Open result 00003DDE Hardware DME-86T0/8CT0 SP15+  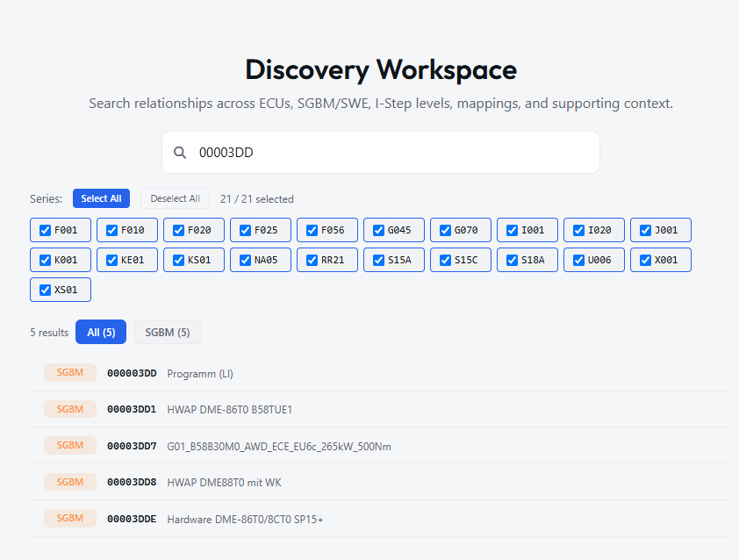pos(381,519)
